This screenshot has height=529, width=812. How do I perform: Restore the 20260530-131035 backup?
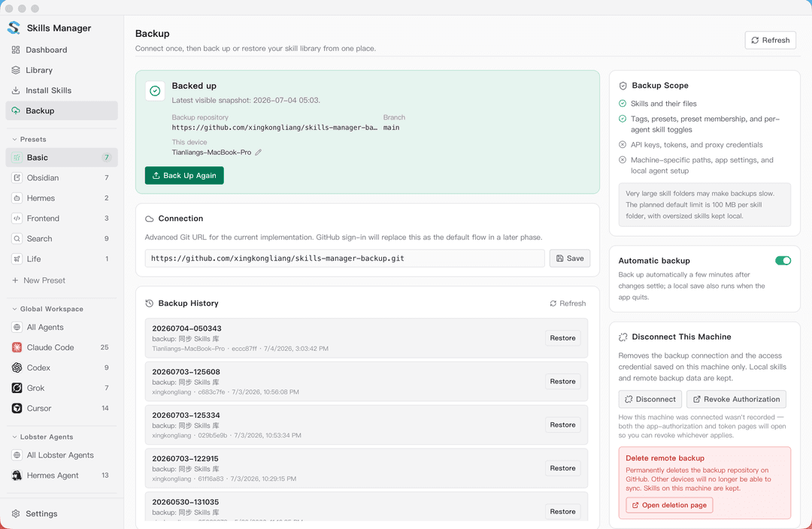tap(562, 512)
